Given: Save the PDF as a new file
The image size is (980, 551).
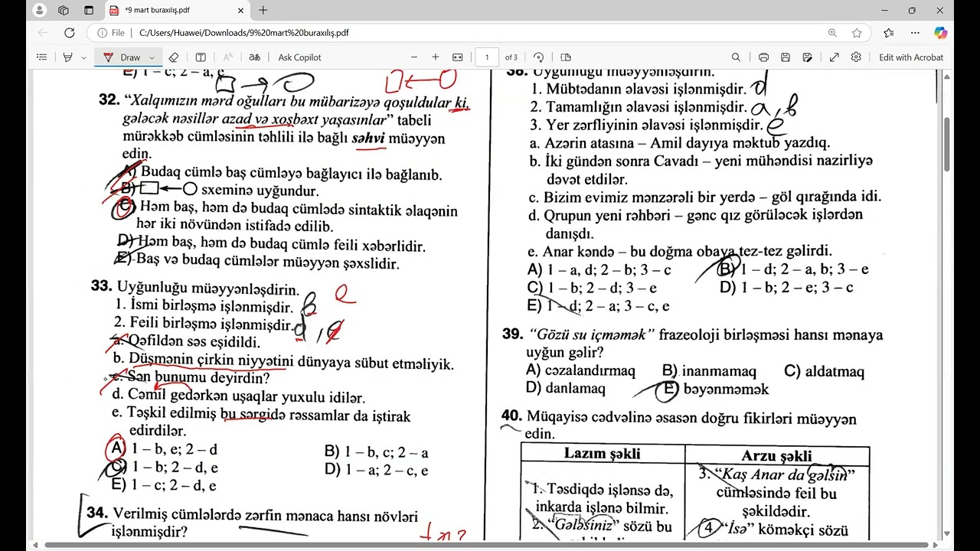Looking at the screenshot, I should 808,57.
